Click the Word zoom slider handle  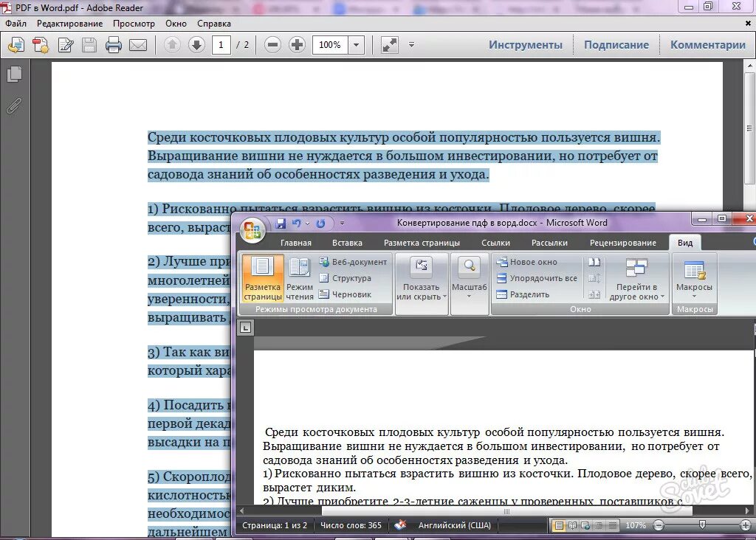(x=703, y=525)
